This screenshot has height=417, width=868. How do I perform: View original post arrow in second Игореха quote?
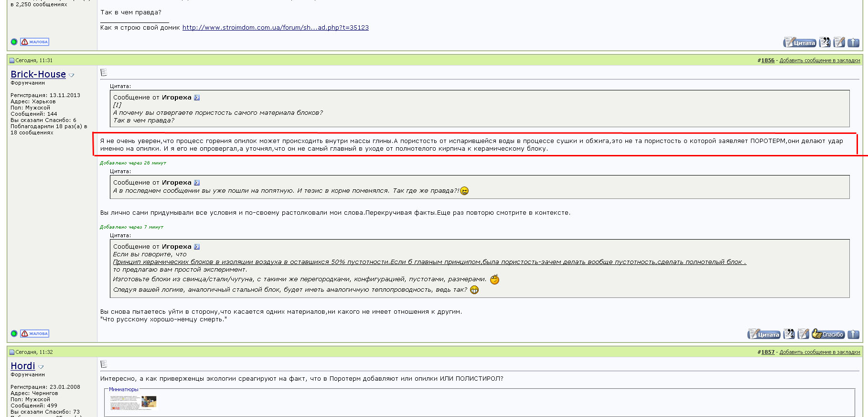tap(197, 183)
